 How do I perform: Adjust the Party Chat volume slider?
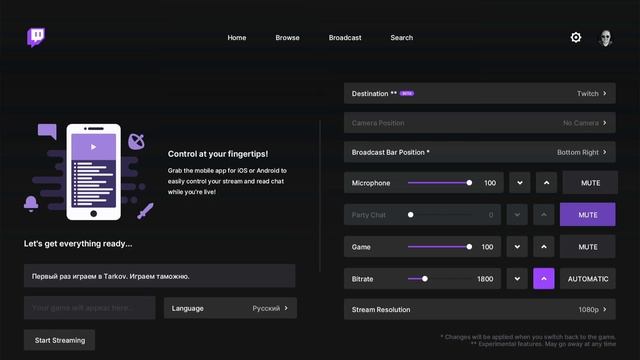click(440, 215)
